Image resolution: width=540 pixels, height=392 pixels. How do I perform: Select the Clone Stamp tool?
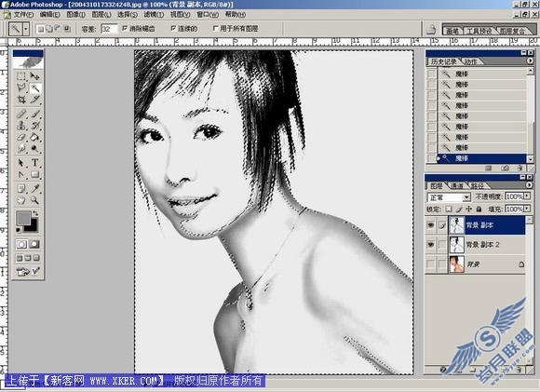pyautogui.click(x=21, y=126)
